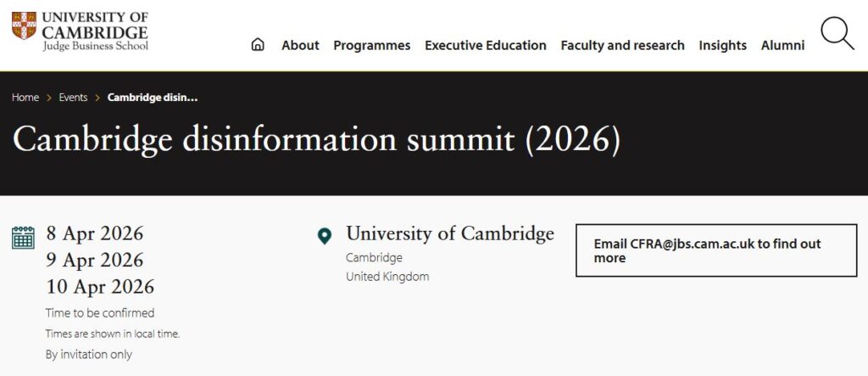
Task: Open the Executive Education menu
Action: pyautogui.click(x=486, y=46)
